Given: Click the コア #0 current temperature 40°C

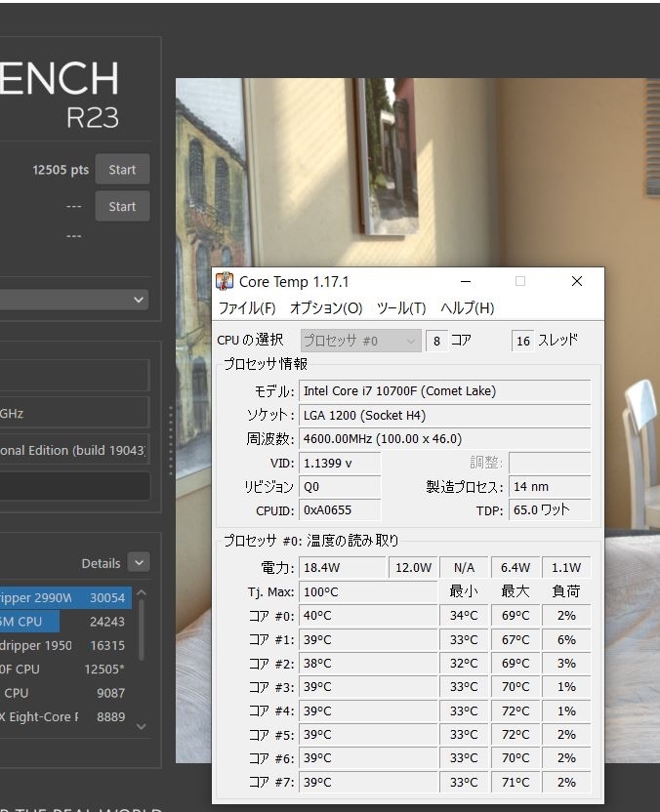Looking at the screenshot, I should [368, 616].
